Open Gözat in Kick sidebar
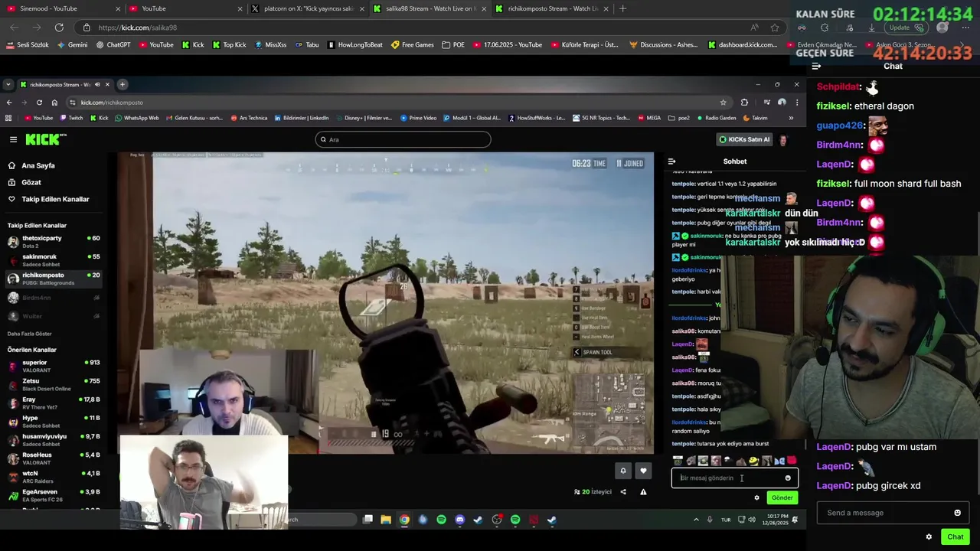Viewport: 980px width, 551px height. pyautogui.click(x=25, y=182)
